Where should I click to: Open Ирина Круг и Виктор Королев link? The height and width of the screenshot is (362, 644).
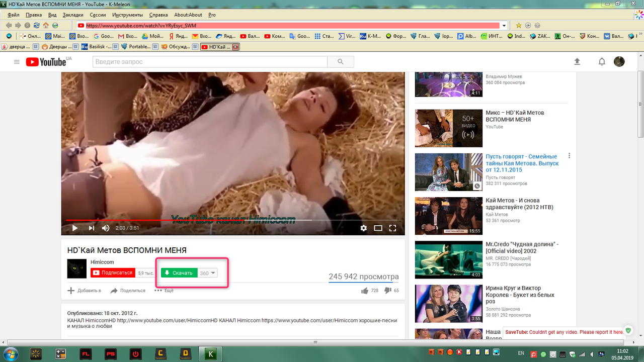tap(520, 295)
